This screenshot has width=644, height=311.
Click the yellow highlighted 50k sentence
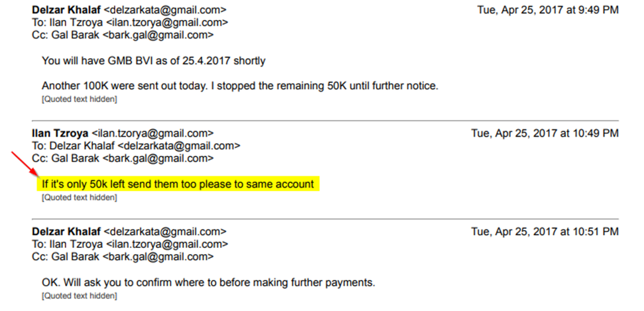[x=178, y=184]
